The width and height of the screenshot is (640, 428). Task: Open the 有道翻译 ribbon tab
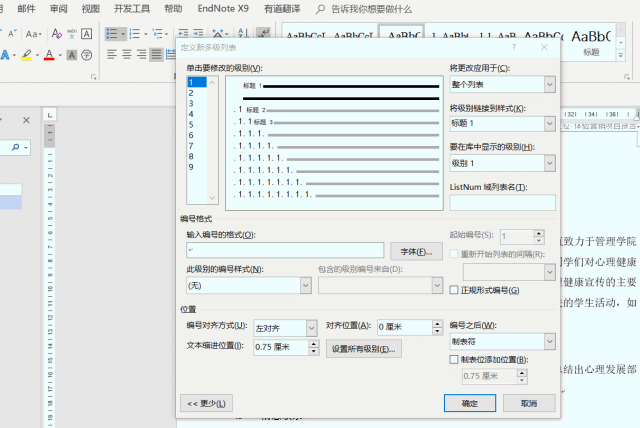[x=282, y=9]
